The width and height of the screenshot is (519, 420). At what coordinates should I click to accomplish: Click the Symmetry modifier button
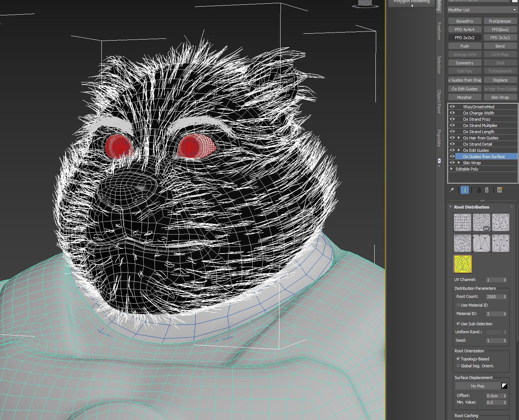(464, 63)
